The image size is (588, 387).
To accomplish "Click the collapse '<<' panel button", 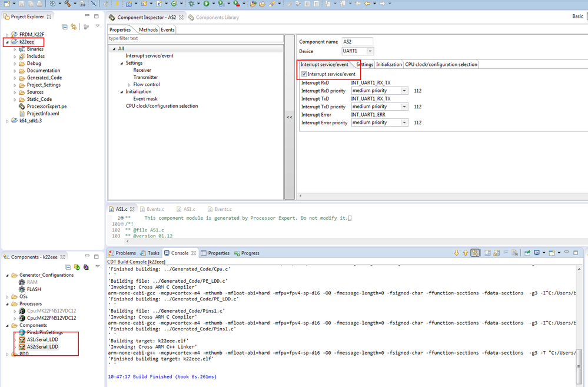I will point(290,117).
